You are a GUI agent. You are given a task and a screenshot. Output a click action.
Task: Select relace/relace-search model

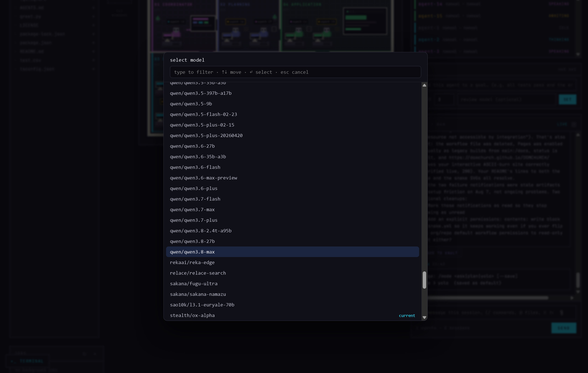pos(292,273)
